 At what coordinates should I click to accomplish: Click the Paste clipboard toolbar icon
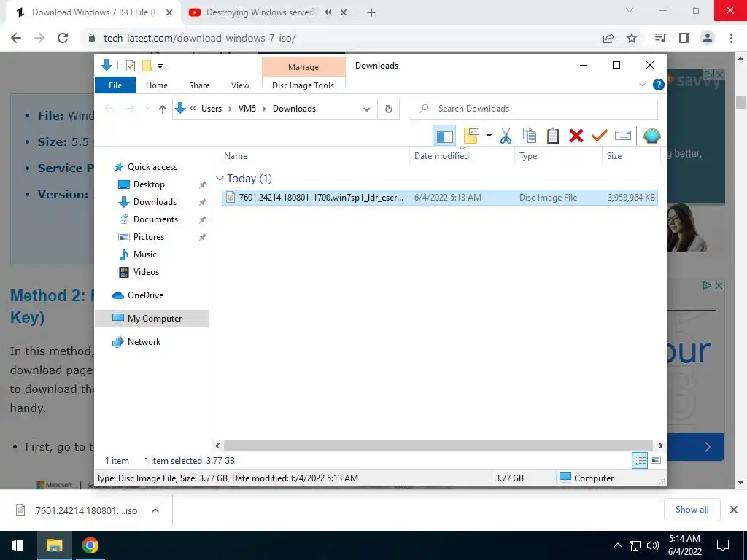click(553, 136)
